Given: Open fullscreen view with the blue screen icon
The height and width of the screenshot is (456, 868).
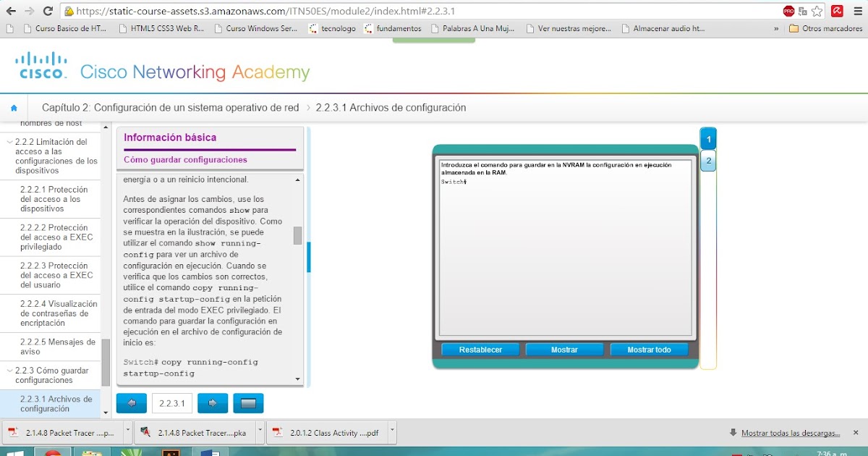Looking at the screenshot, I should [x=248, y=402].
